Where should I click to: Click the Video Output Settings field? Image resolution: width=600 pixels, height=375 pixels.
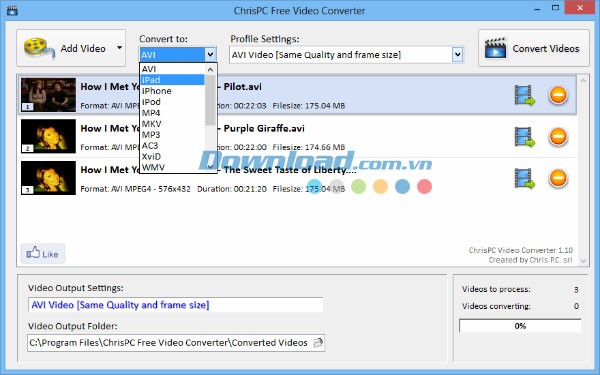[176, 305]
